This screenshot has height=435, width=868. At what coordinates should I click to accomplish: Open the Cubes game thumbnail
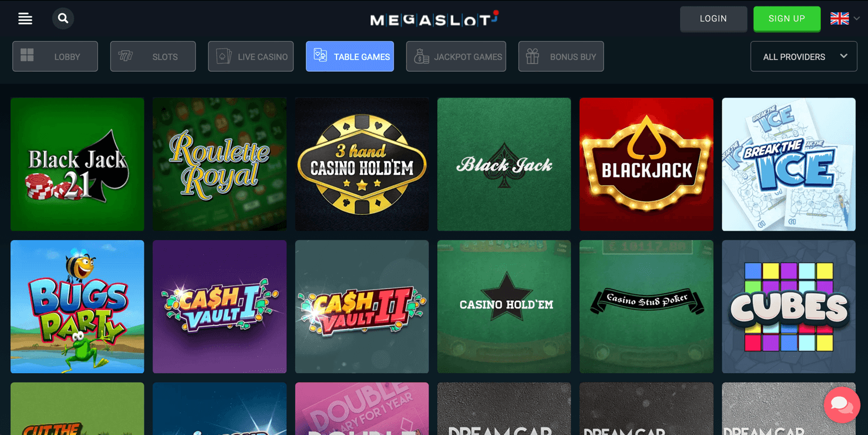(788, 307)
